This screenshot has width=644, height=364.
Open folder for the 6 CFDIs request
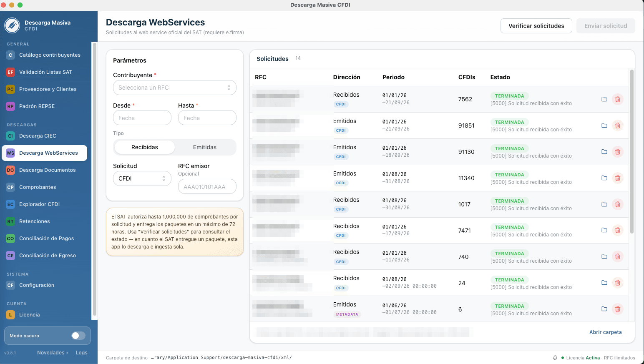(604, 309)
